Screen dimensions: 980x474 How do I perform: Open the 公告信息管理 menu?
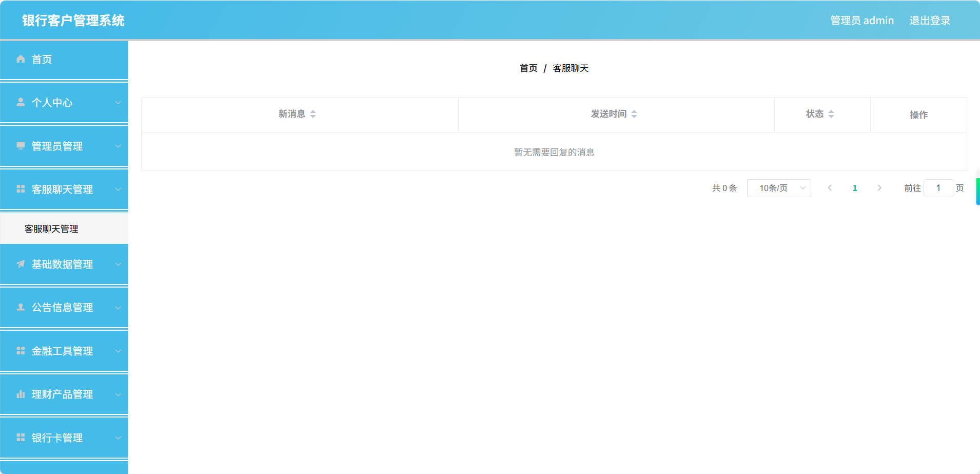pyautogui.click(x=64, y=307)
